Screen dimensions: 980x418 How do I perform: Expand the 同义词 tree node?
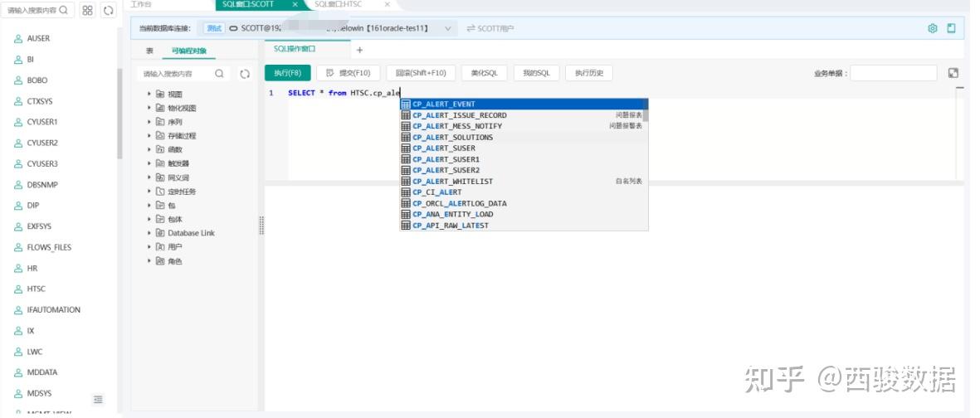tap(149, 177)
